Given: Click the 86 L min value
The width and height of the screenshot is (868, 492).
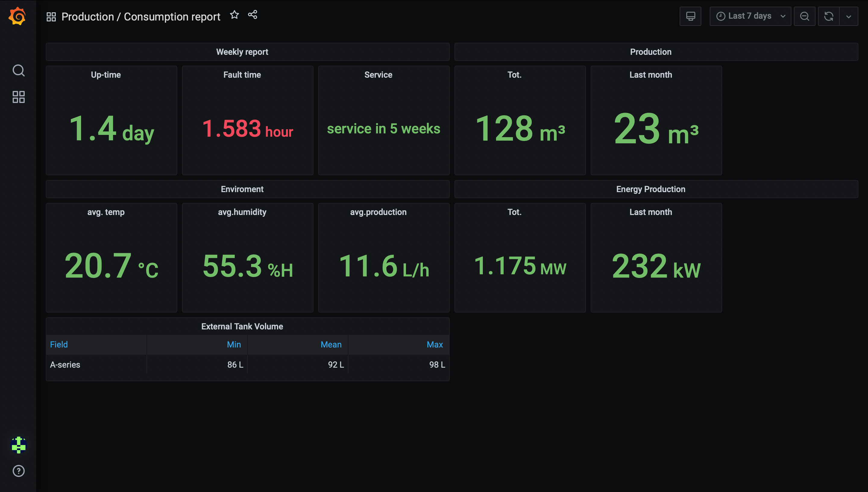Looking at the screenshot, I should coord(235,365).
